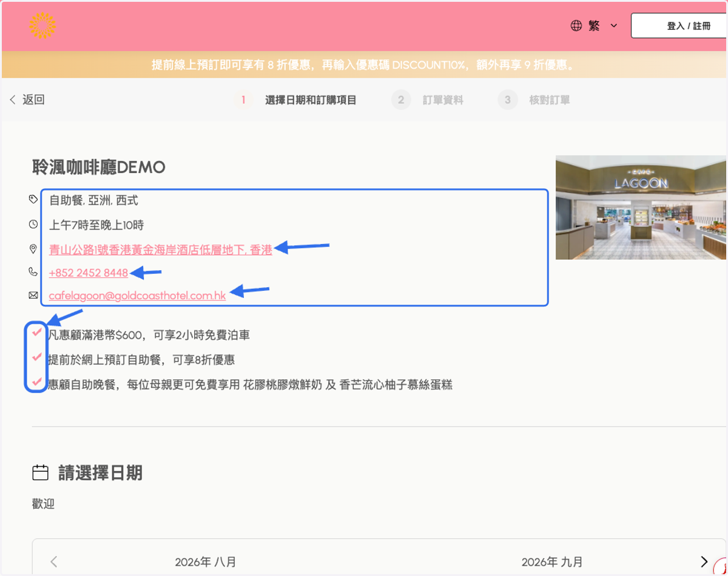Screen dimensions: 728x576
Task: Open the 繁 language dropdown
Action: coord(594,25)
